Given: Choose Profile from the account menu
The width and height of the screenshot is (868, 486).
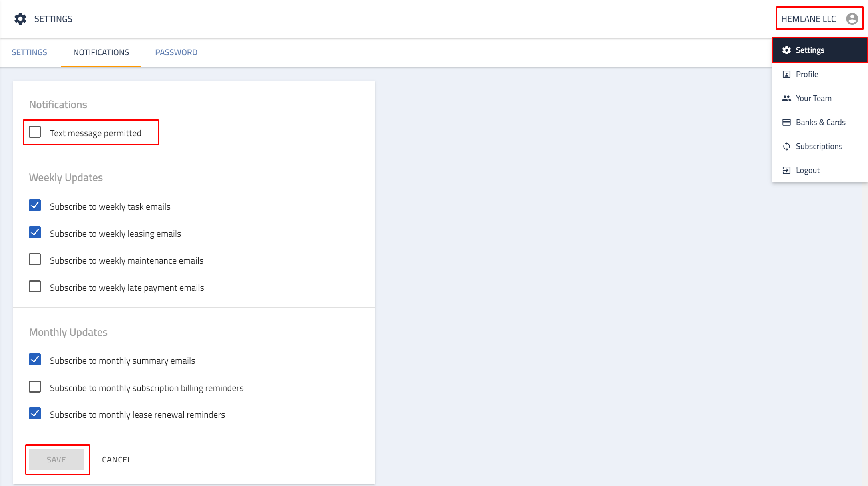Looking at the screenshot, I should [820, 74].
